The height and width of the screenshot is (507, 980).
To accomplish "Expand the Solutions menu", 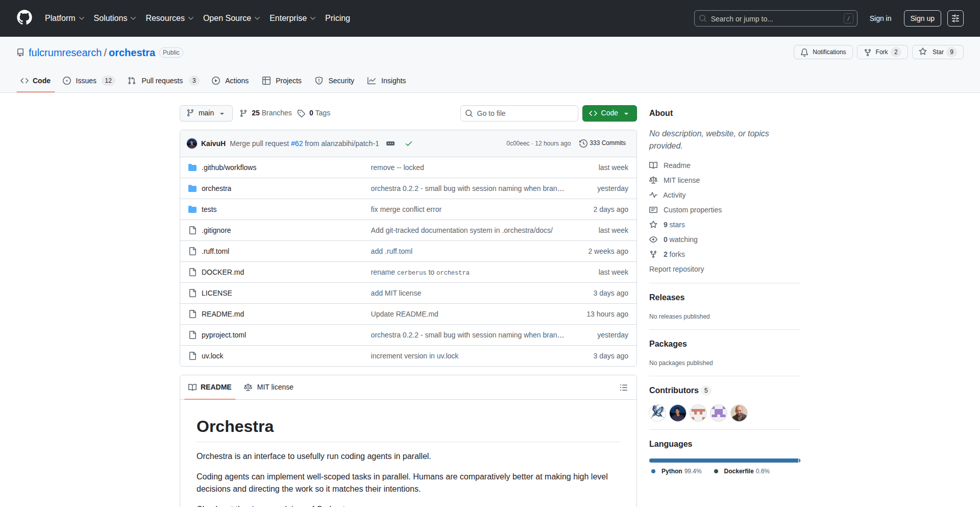I will coord(115,18).
